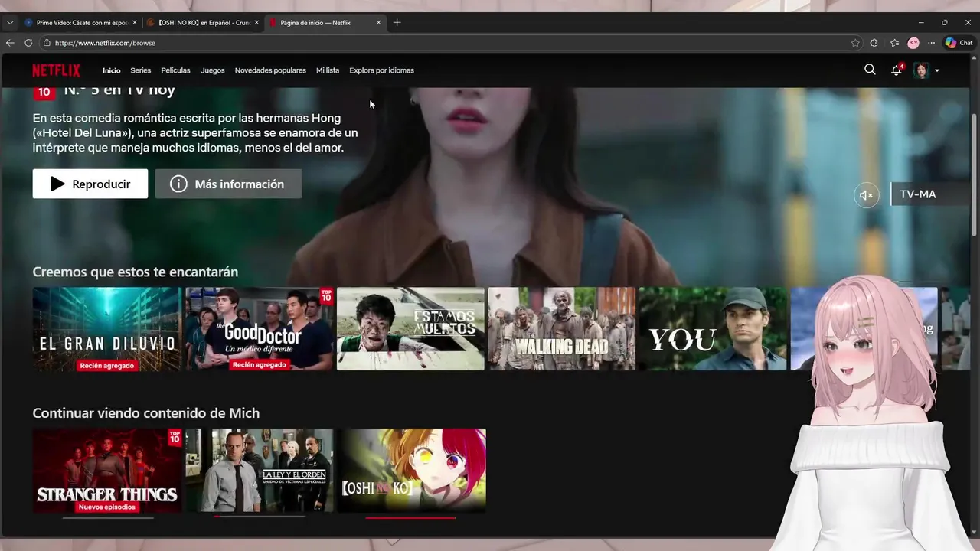Open the Películas section
The height and width of the screenshot is (551, 980).
175,70
